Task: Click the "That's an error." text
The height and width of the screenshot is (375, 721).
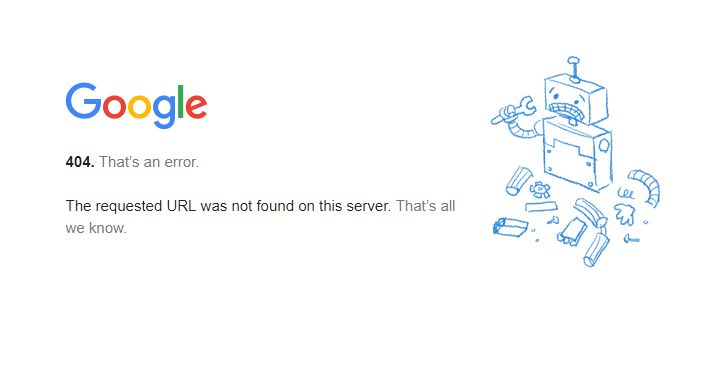Action: 149,162
